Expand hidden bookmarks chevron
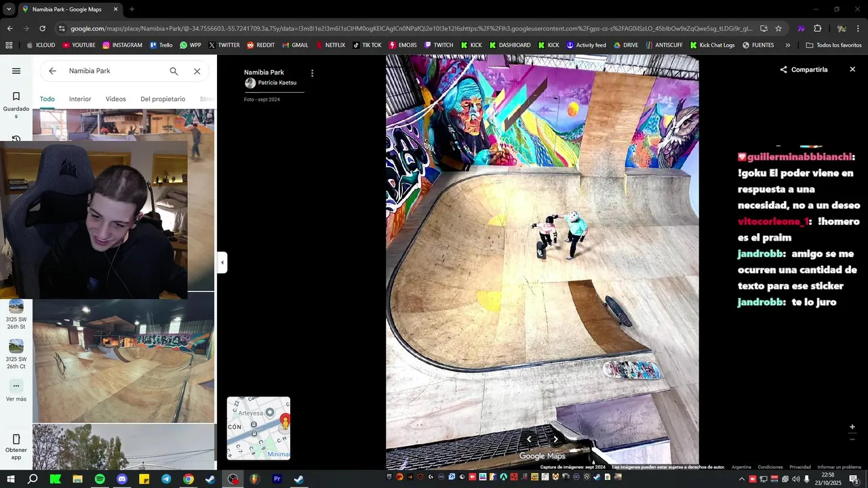Screen dimensions: 868x488 click(787, 45)
